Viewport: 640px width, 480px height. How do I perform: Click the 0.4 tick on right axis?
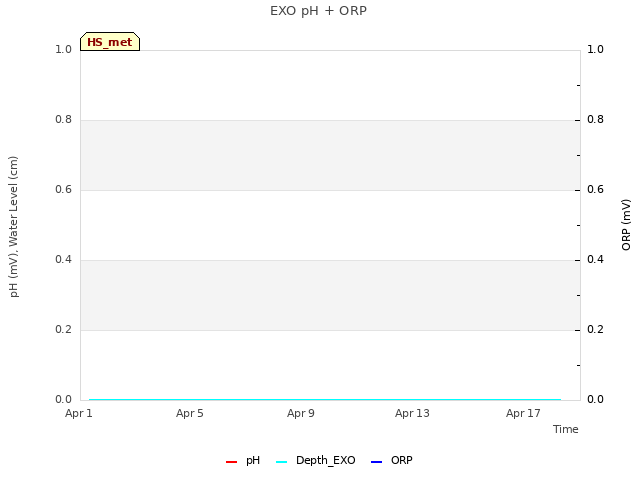596,259
